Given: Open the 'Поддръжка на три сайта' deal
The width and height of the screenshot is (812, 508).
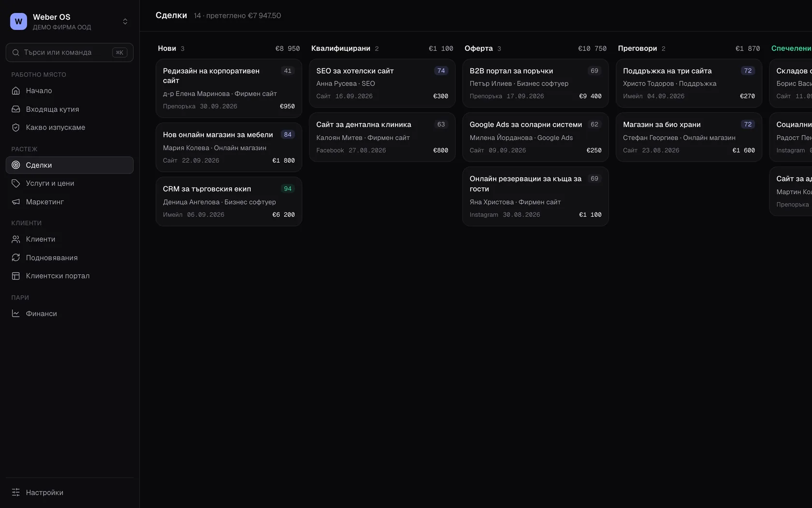Looking at the screenshot, I should pyautogui.click(x=689, y=83).
